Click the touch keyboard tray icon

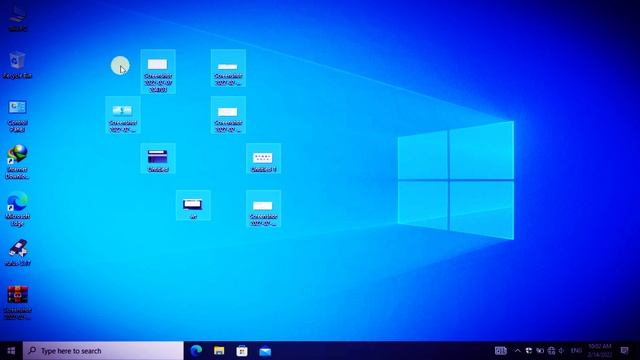(x=501, y=351)
